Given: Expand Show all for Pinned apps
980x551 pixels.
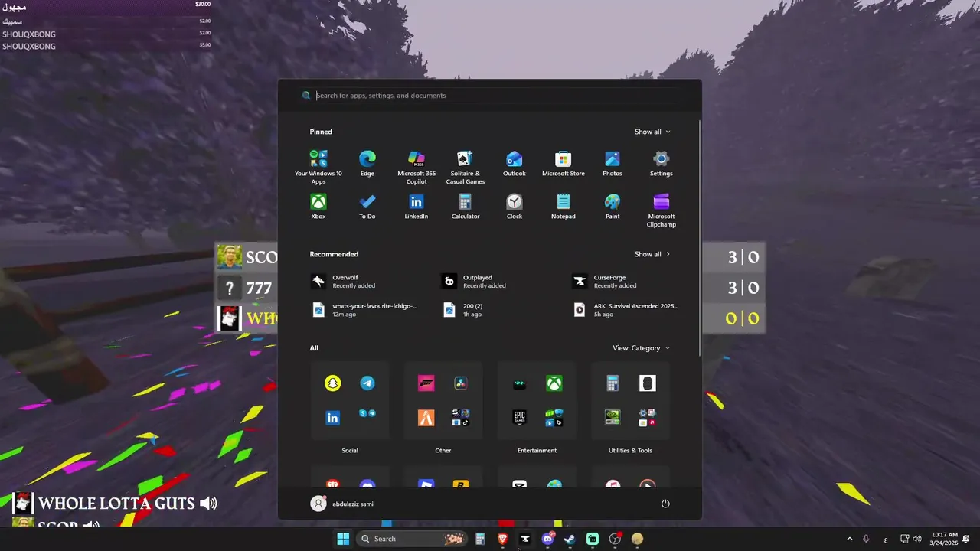Looking at the screenshot, I should 652,132.
